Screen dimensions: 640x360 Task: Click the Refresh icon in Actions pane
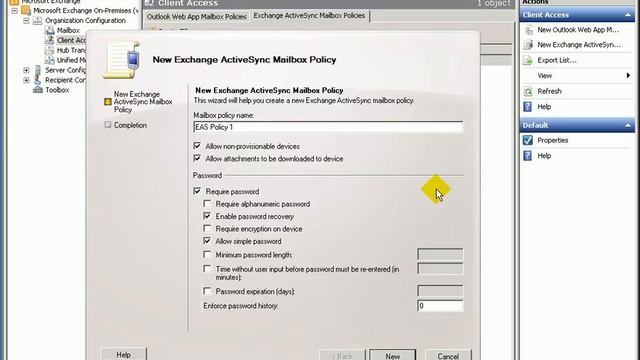[528, 91]
